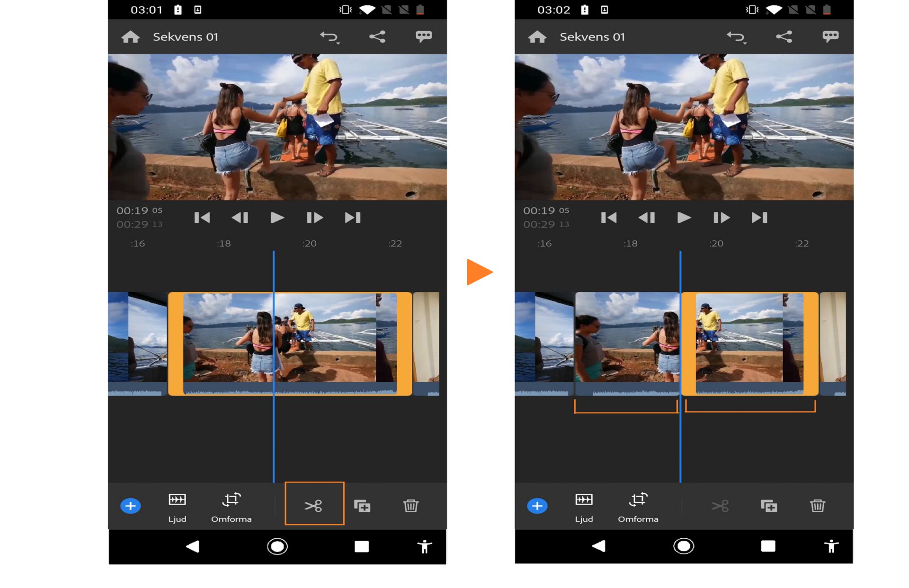Tap the :20 ruler mark in left timeline

[x=310, y=244]
